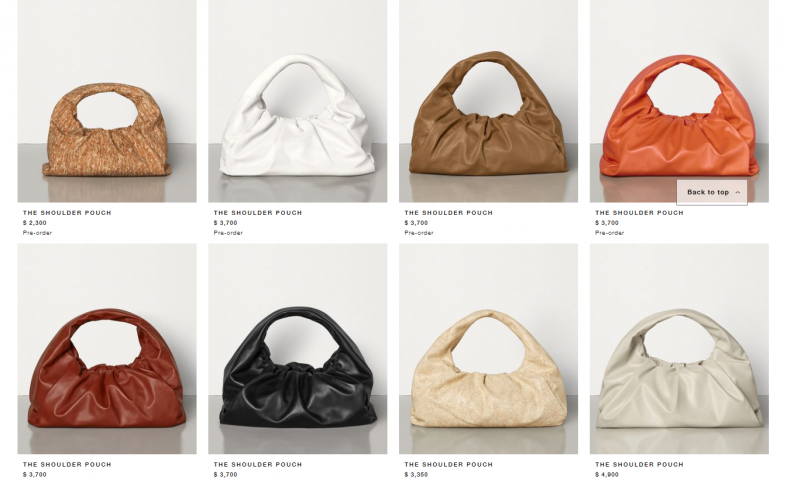Image resolution: width=787 pixels, height=480 pixels.
Task: Open the light grey shoulder pouch image
Action: 679,349
